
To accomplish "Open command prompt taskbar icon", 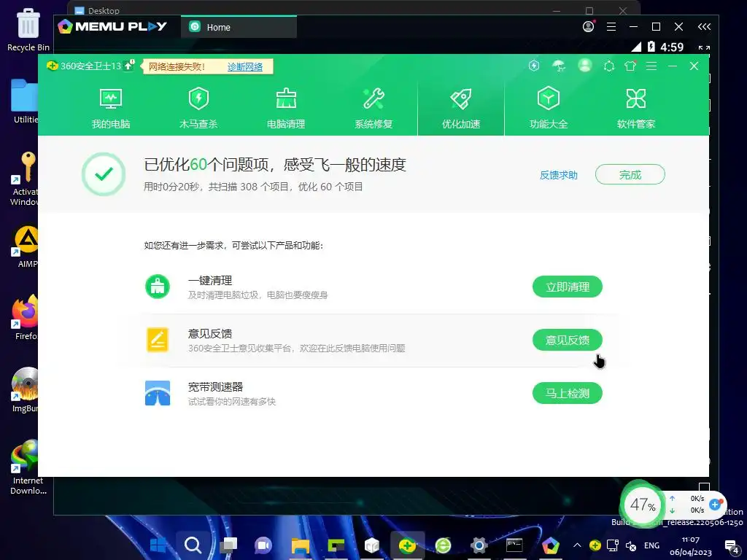I will (x=514, y=545).
